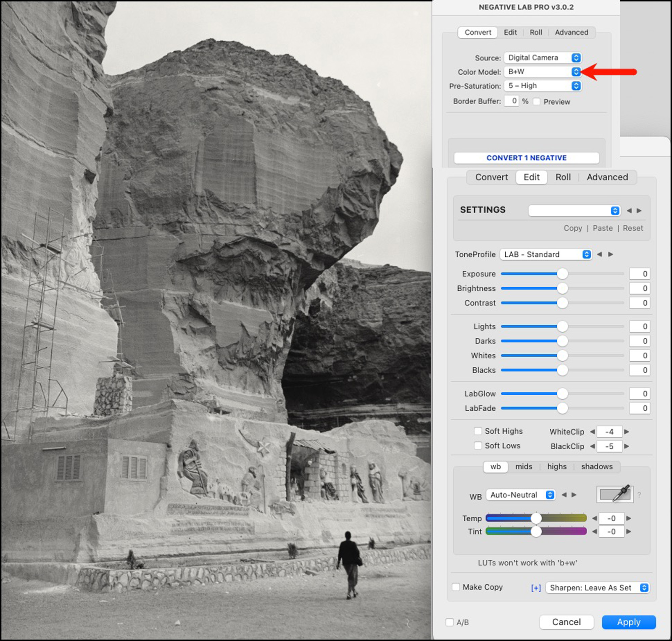Click the WhiteClip value field
This screenshot has width=672, height=641.
pyautogui.click(x=609, y=432)
